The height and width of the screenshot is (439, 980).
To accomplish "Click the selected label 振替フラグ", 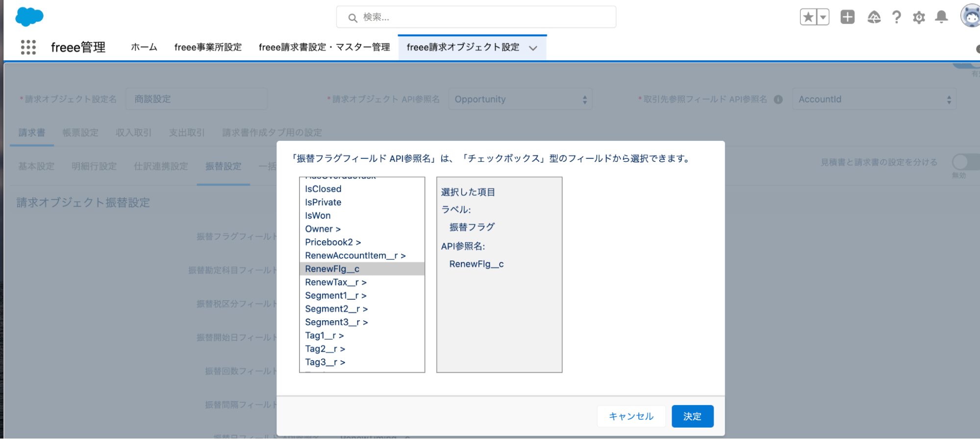I will [x=472, y=227].
